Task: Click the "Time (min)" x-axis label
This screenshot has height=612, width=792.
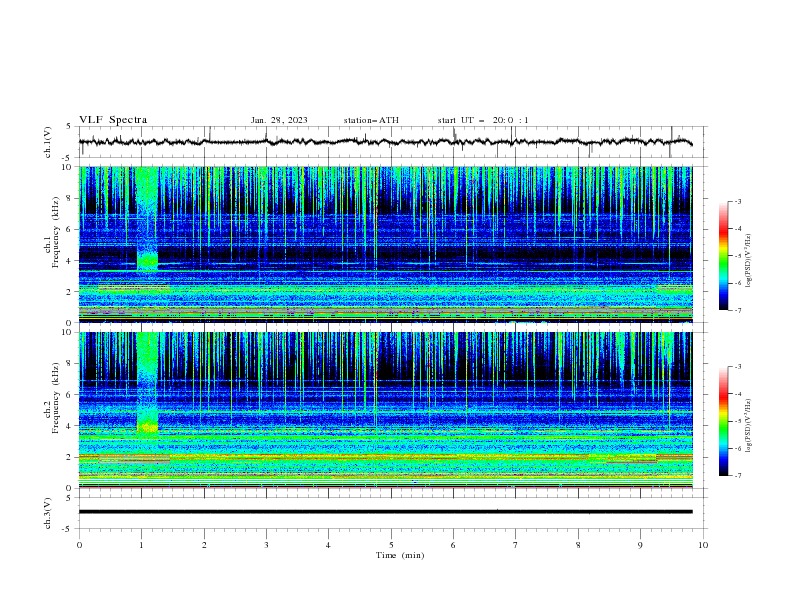Action: 400,555
